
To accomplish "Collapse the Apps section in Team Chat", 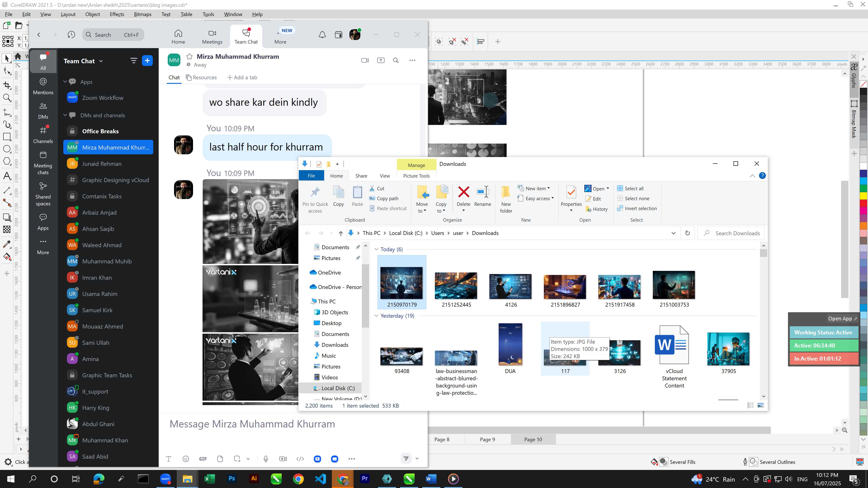I will point(65,82).
